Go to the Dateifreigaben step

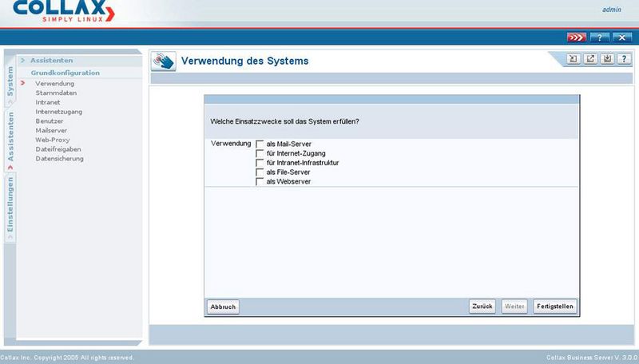click(58, 149)
